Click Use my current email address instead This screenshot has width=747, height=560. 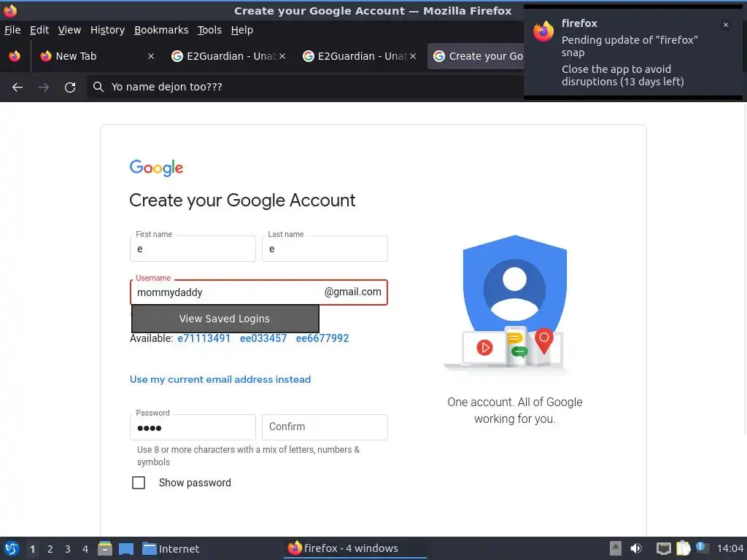220,379
